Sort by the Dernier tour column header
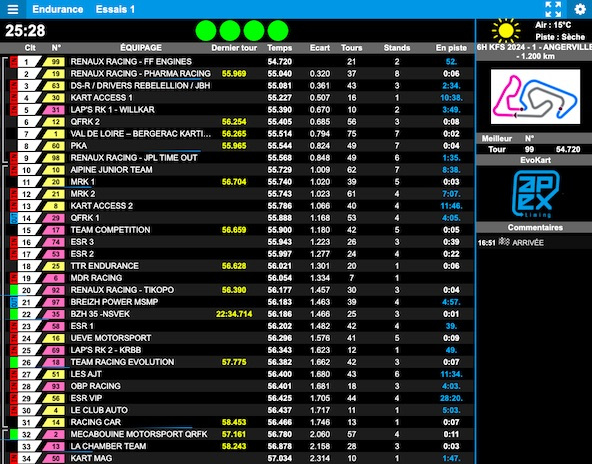 (234, 48)
